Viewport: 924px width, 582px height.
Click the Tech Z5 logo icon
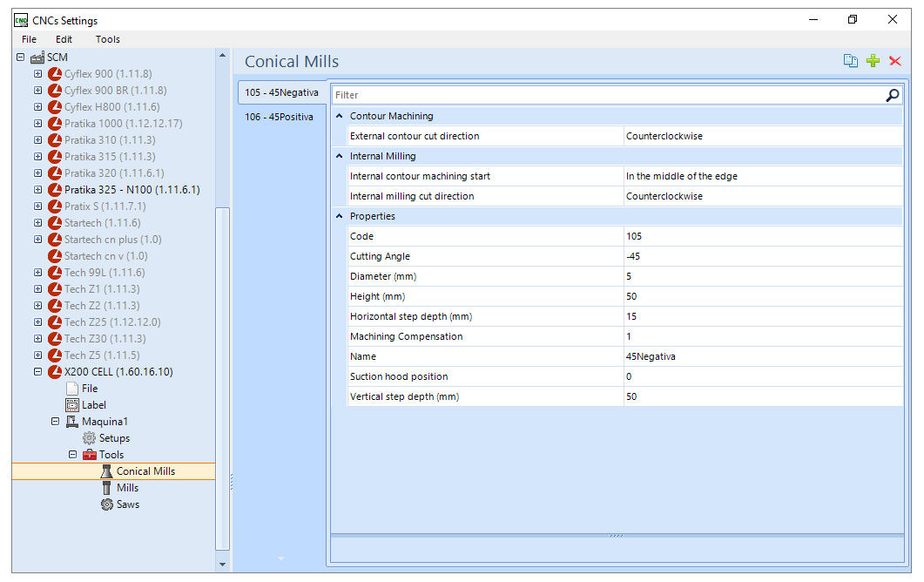[55, 355]
